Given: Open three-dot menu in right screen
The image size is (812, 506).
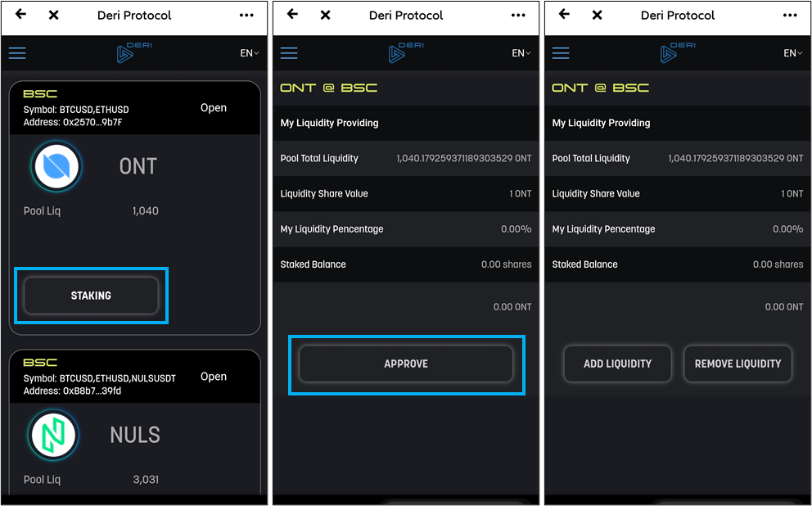Looking at the screenshot, I should tap(790, 15).
